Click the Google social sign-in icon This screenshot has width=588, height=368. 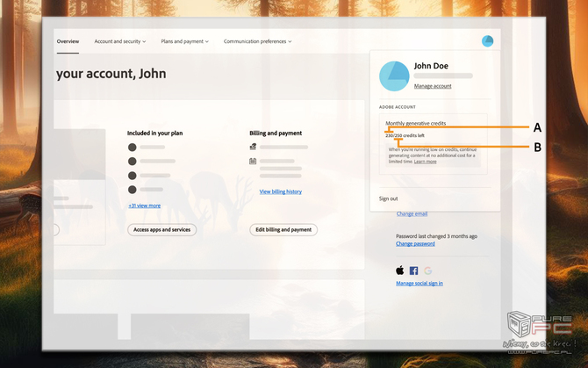click(x=428, y=271)
